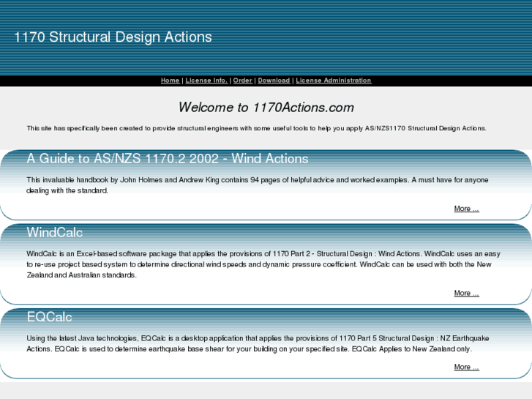The image size is (532, 399).
Task: Open the Download link in the nav bar
Action: pyautogui.click(x=274, y=81)
